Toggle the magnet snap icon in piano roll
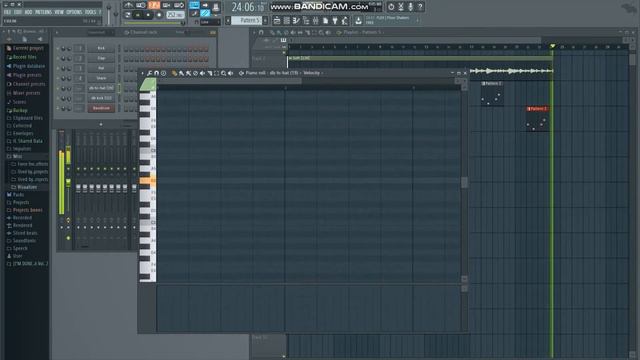The image size is (640, 360). click(156, 73)
